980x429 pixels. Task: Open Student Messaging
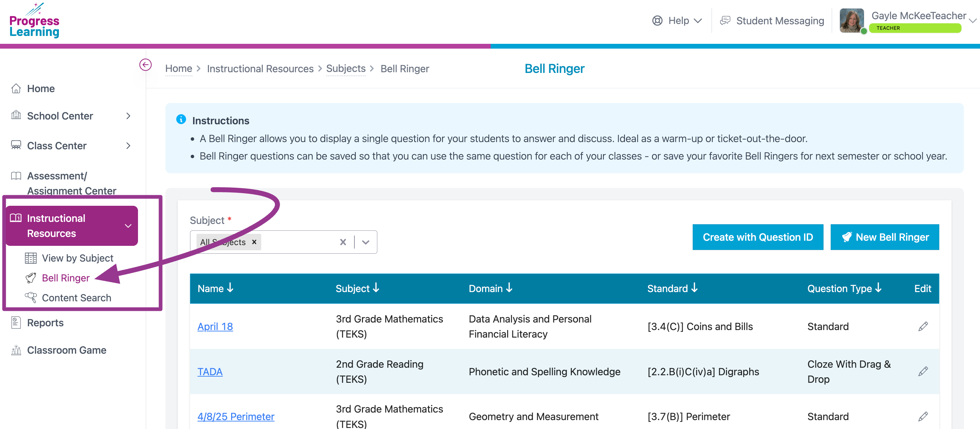(x=772, y=21)
